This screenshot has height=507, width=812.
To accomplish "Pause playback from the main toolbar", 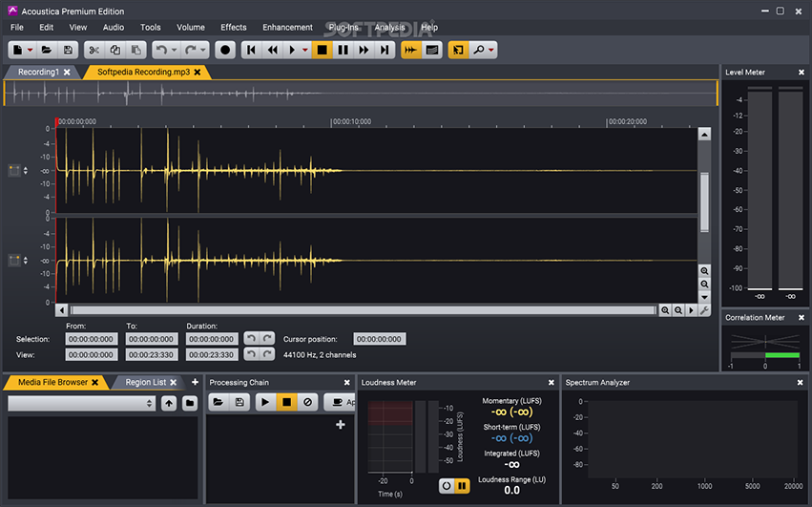I will pos(344,50).
